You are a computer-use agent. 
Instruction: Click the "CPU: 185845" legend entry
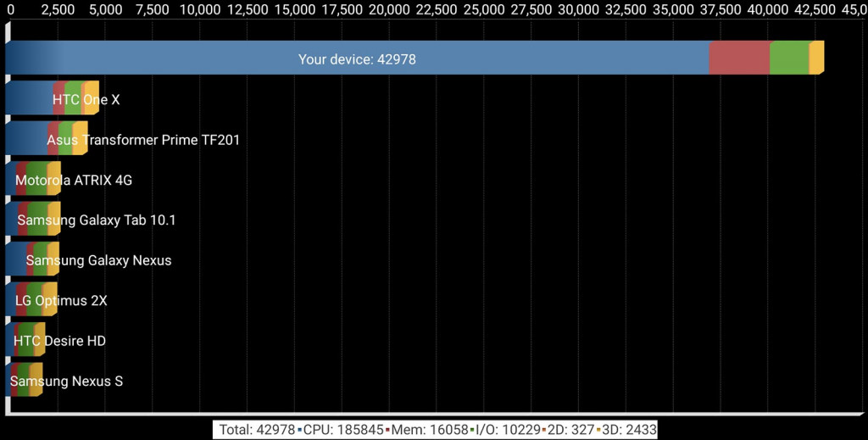click(343, 430)
